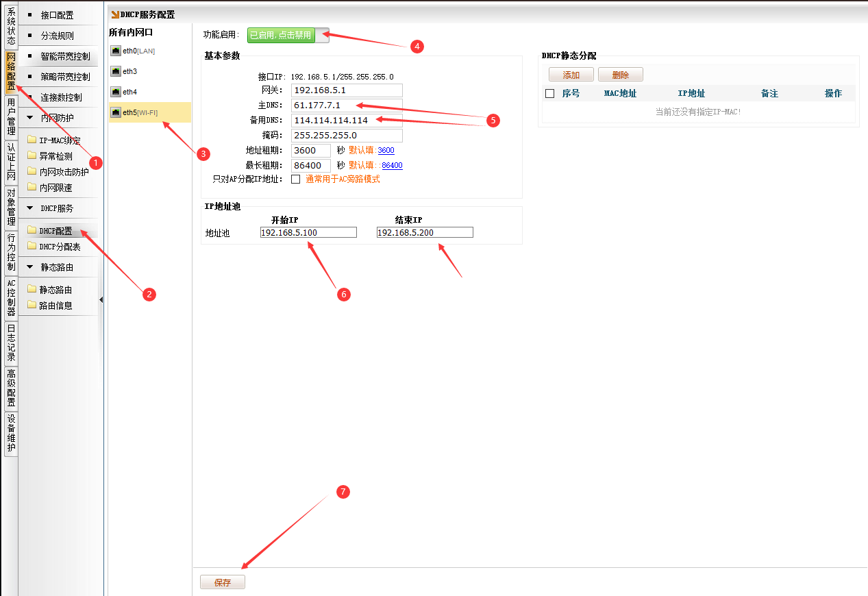
Task: Toggle the 功能启用 enabled switch
Action: [x=288, y=35]
